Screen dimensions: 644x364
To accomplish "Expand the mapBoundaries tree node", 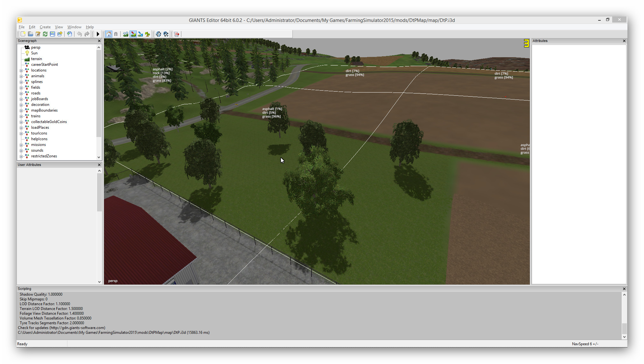I will pyautogui.click(x=21, y=111).
